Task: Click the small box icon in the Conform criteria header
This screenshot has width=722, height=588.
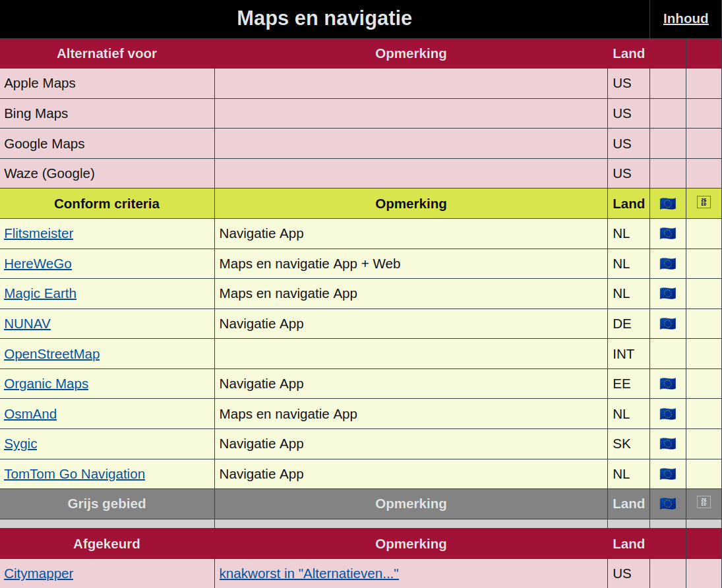Action: pyautogui.click(x=704, y=202)
